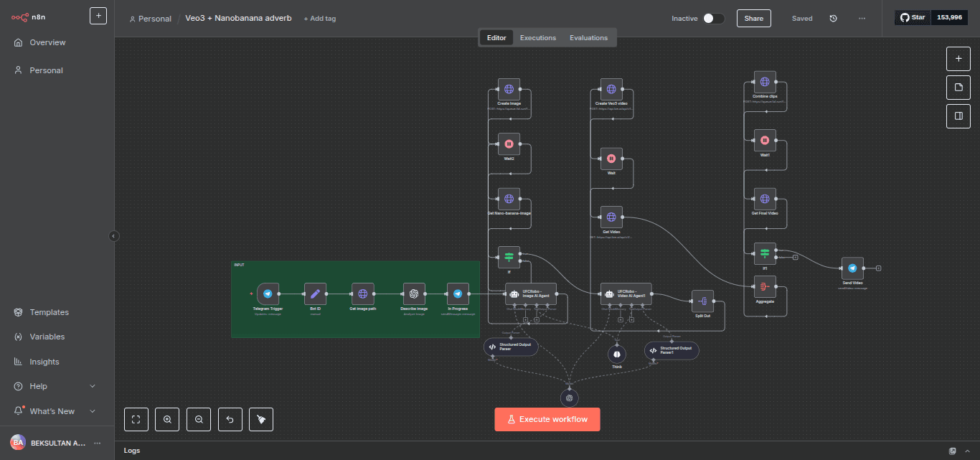Open workflow version history
980x460 pixels.
[x=833, y=19]
